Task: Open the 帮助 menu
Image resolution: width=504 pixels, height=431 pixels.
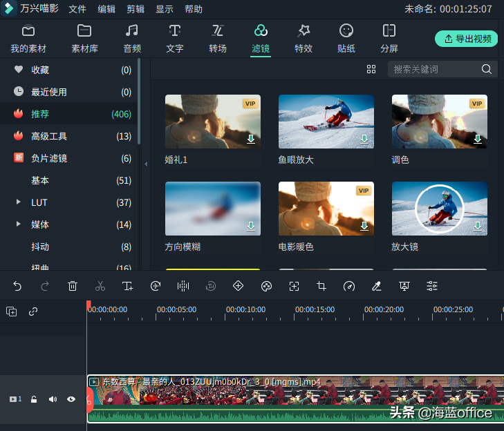Action: (x=194, y=9)
